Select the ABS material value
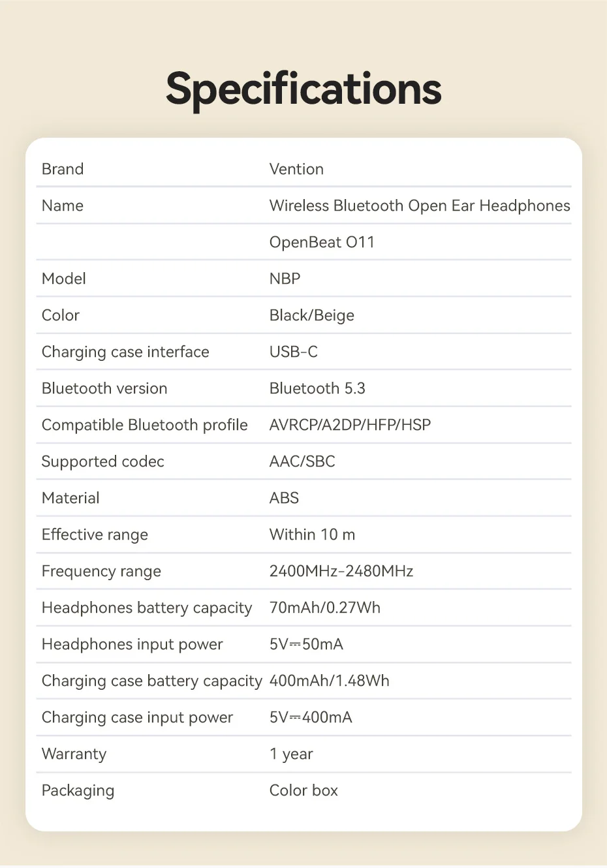 click(284, 498)
